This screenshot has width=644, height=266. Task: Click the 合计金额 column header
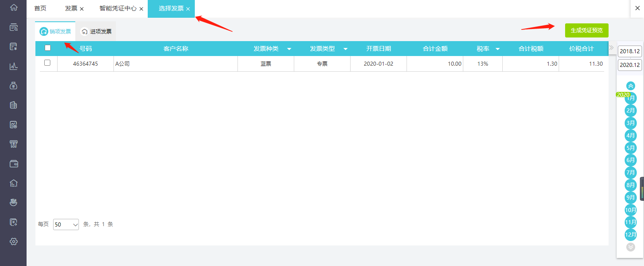coord(435,48)
